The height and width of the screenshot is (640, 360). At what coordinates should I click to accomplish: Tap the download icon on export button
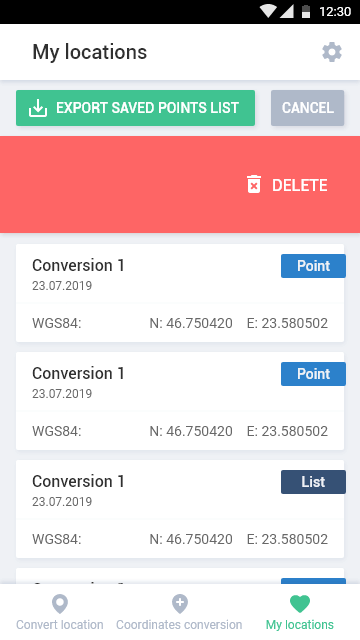pyautogui.click(x=38, y=108)
